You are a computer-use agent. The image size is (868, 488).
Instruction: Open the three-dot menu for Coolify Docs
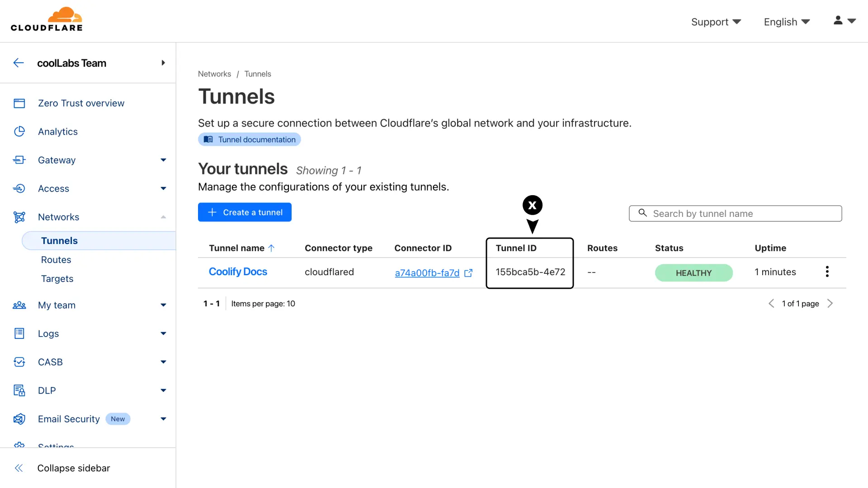click(827, 272)
